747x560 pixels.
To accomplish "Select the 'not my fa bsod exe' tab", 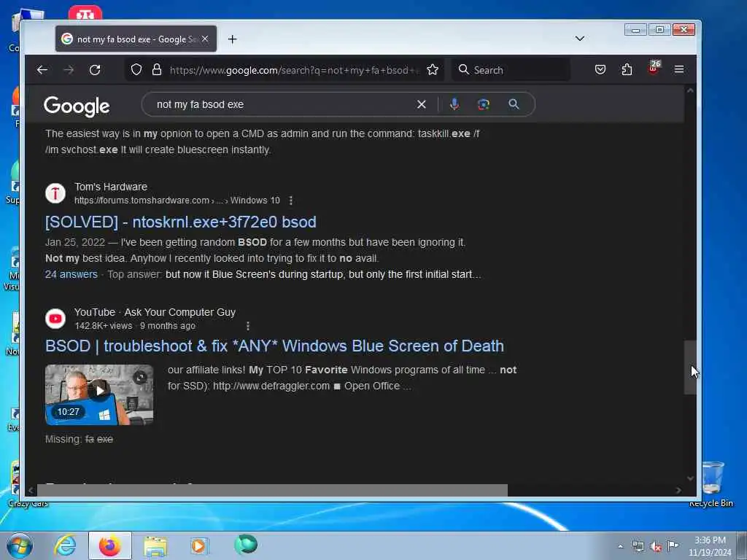I will 136,39.
